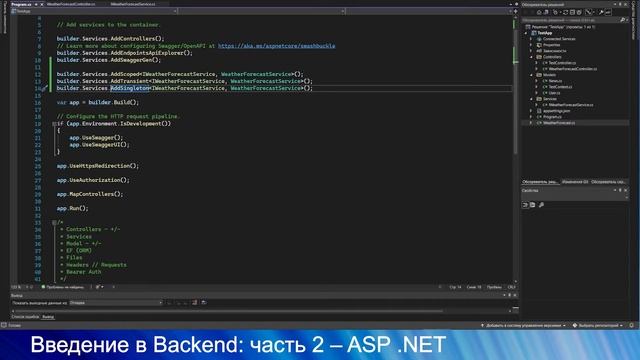Switch to Список ошибок tab
640x360 pixels.
point(25,317)
